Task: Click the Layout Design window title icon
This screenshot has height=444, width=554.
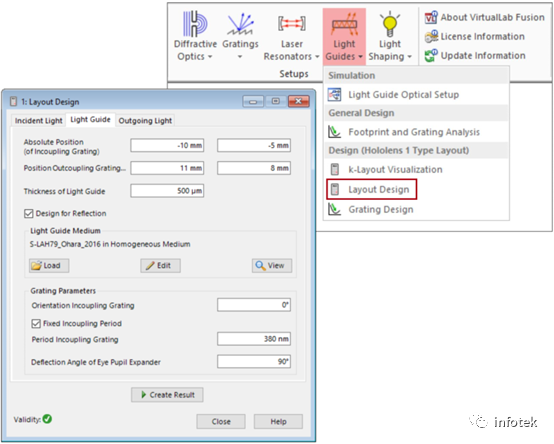Action: point(13,102)
